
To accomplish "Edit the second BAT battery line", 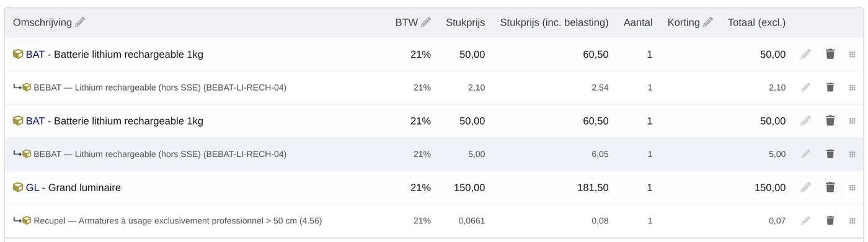I will click(x=805, y=120).
